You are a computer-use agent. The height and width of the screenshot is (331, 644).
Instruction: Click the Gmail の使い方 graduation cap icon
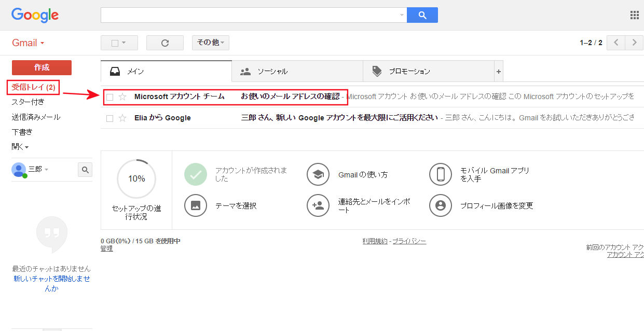click(318, 174)
